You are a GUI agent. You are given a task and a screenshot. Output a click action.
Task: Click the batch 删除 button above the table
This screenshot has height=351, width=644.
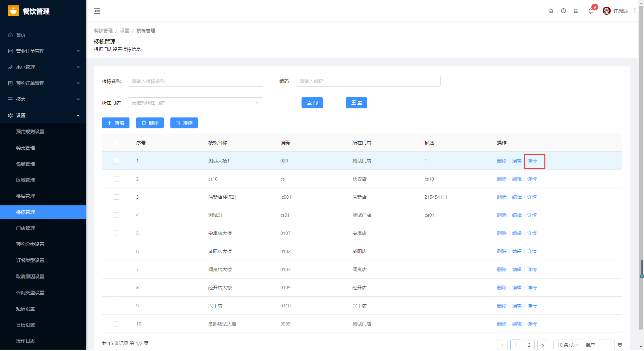point(150,123)
